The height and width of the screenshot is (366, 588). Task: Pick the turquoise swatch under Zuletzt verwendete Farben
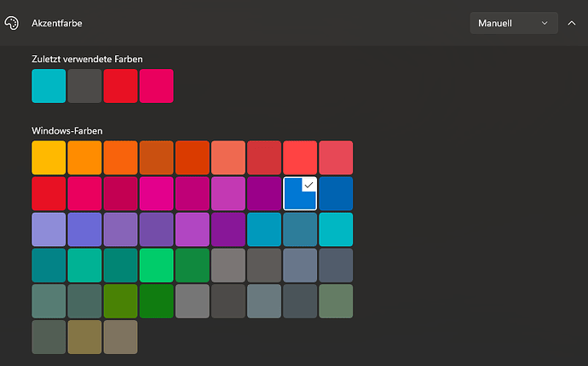click(x=49, y=86)
